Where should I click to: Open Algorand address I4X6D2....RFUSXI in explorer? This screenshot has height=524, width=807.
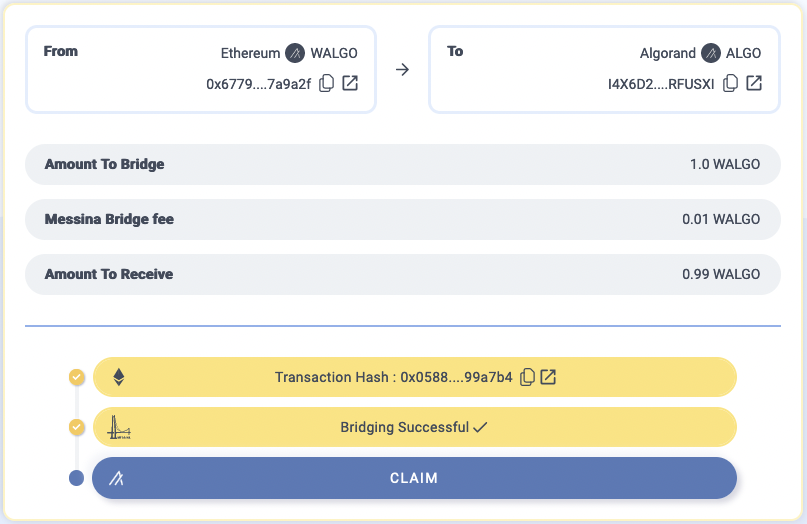tap(754, 83)
